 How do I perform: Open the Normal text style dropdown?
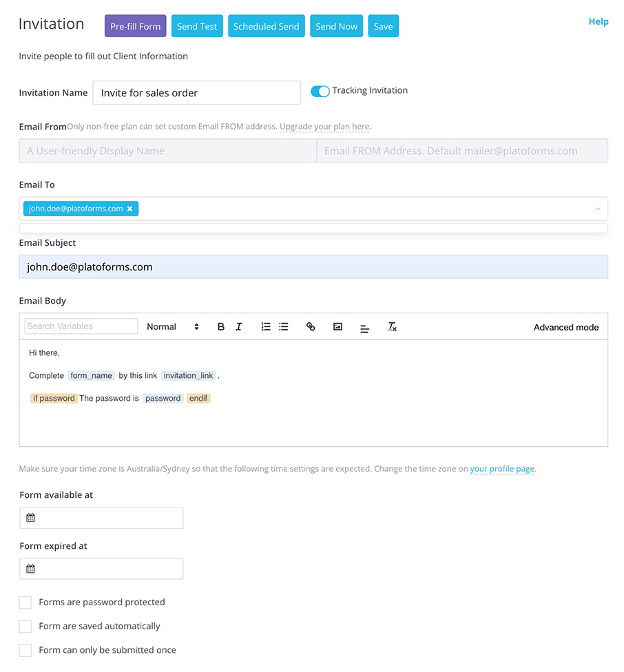pyautogui.click(x=172, y=327)
